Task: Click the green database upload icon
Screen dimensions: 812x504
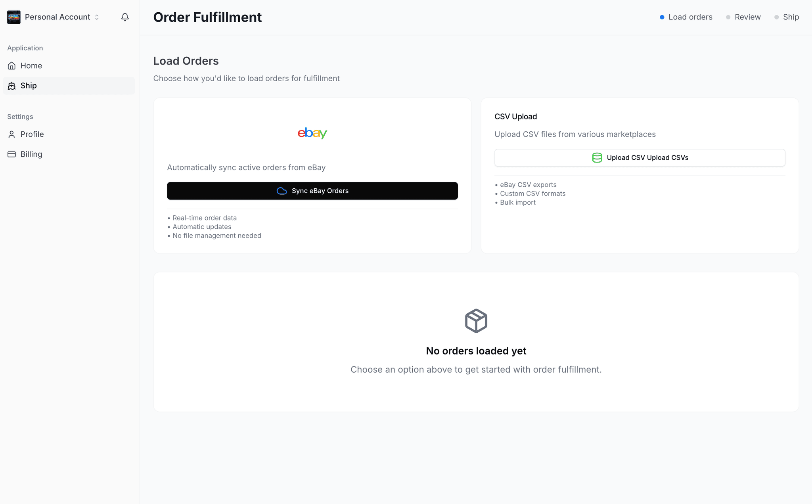Action: (597, 158)
